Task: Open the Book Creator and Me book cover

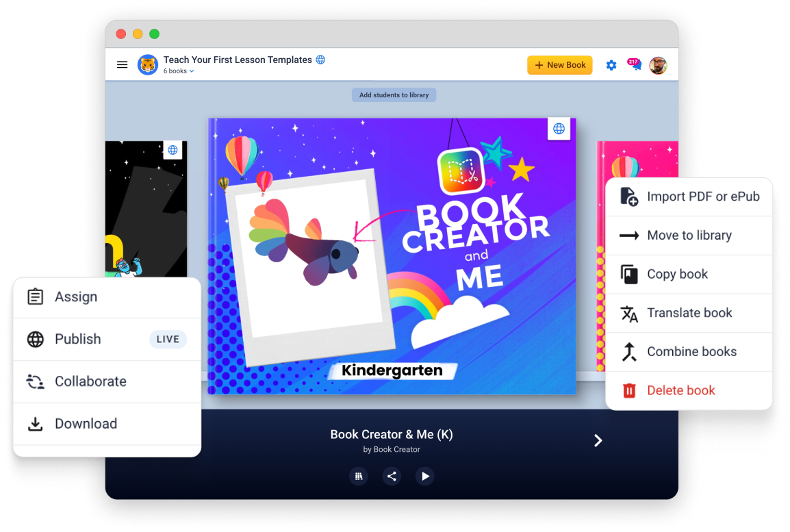Action: (x=392, y=256)
